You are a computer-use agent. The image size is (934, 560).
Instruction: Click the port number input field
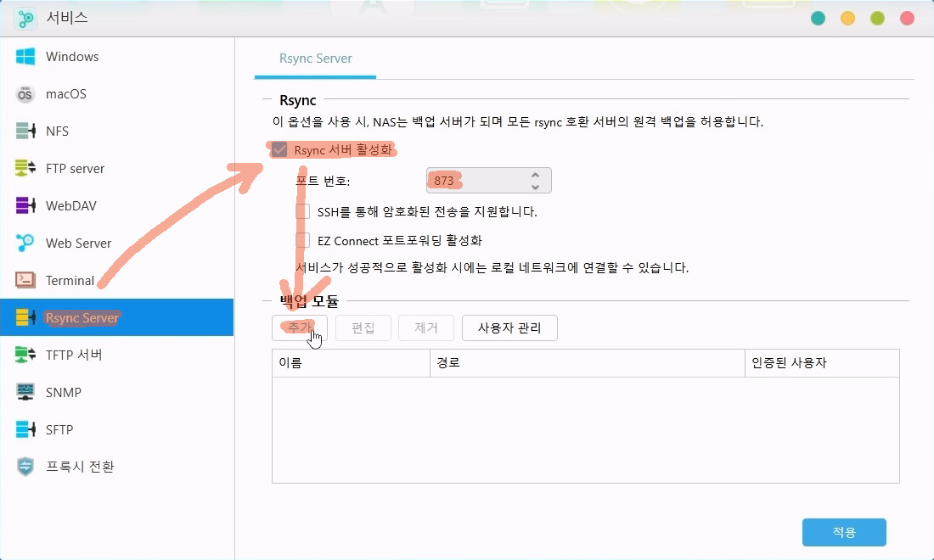[x=475, y=181]
